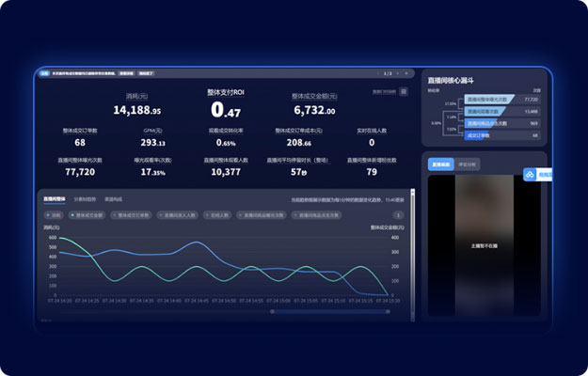Click the data description button near top right
588x376 pixels.
tap(384, 91)
